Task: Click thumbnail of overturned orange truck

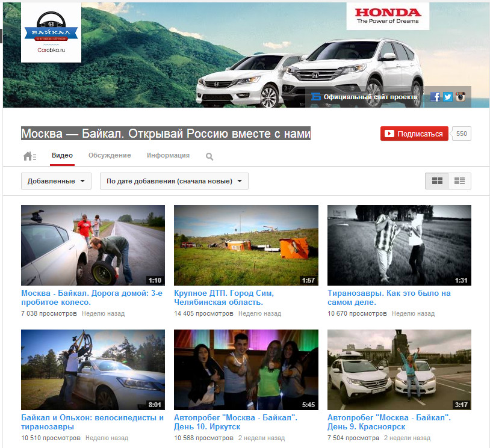Action: (246, 245)
